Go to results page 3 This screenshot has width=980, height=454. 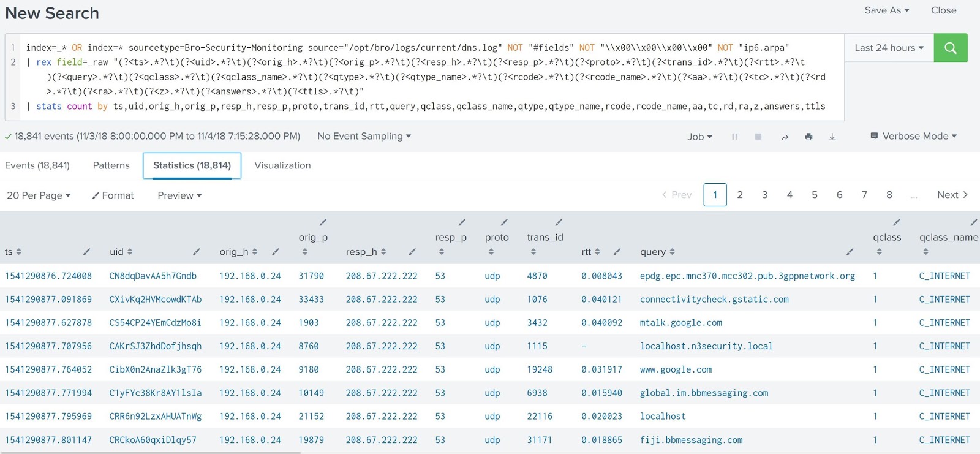[x=764, y=195]
